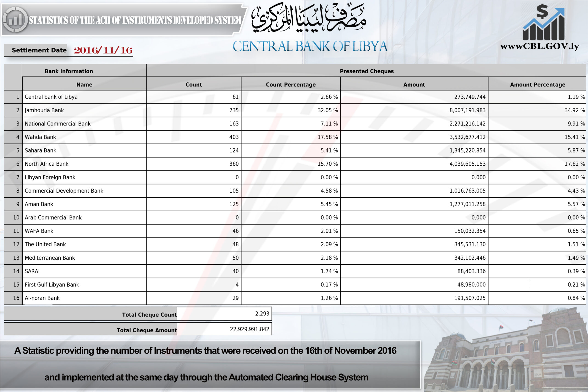This screenshot has height=392, width=588.
Task: Click the amount 8,007,191.983
Action: (x=467, y=110)
